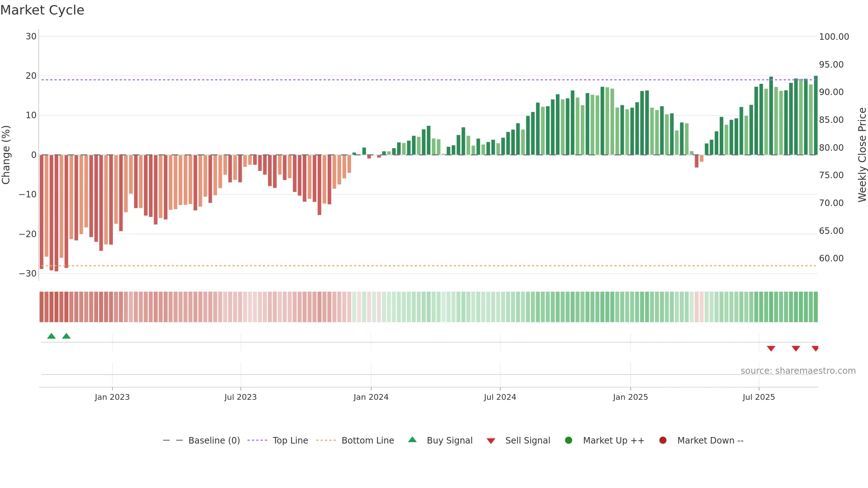Click the orange dotted Bottom Line swatch in legend
Viewport: 868px width, 488px height.
[x=326, y=440]
